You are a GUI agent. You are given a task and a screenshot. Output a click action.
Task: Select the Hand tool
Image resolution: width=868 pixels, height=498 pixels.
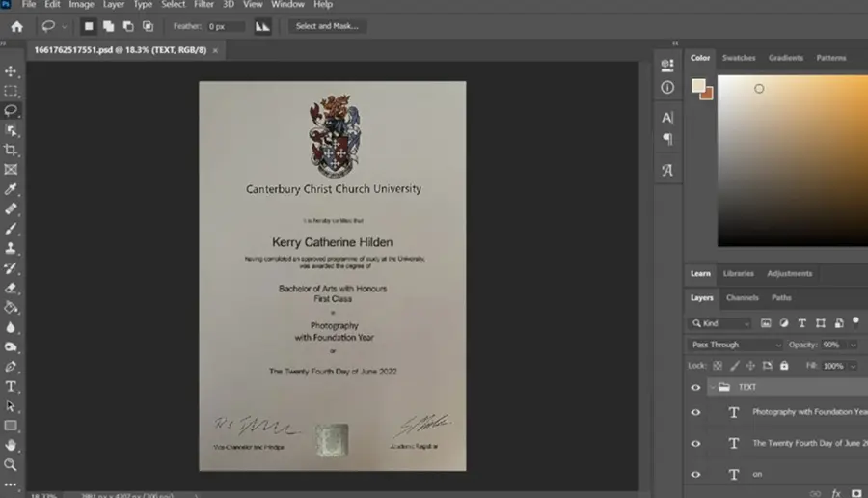pos(11,445)
